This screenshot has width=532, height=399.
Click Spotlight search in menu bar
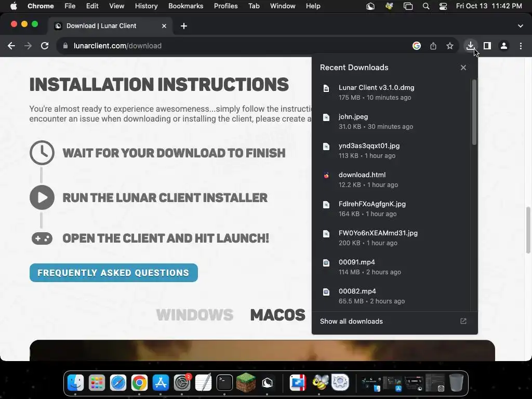(426, 6)
